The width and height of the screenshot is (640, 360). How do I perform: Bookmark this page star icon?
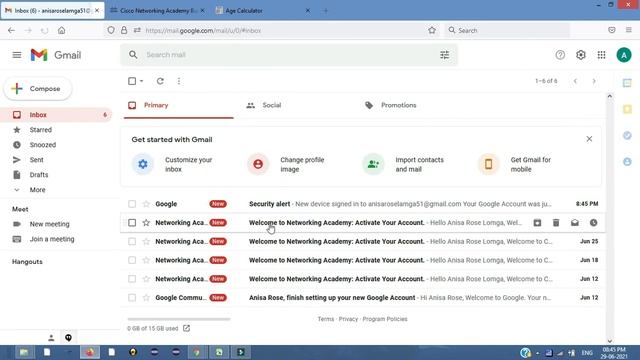coord(432,30)
